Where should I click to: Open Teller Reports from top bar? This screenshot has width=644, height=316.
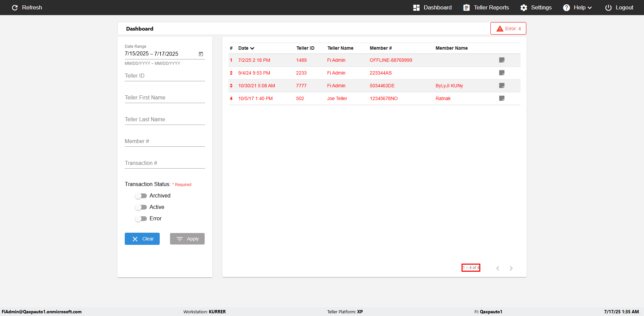pyautogui.click(x=486, y=7)
